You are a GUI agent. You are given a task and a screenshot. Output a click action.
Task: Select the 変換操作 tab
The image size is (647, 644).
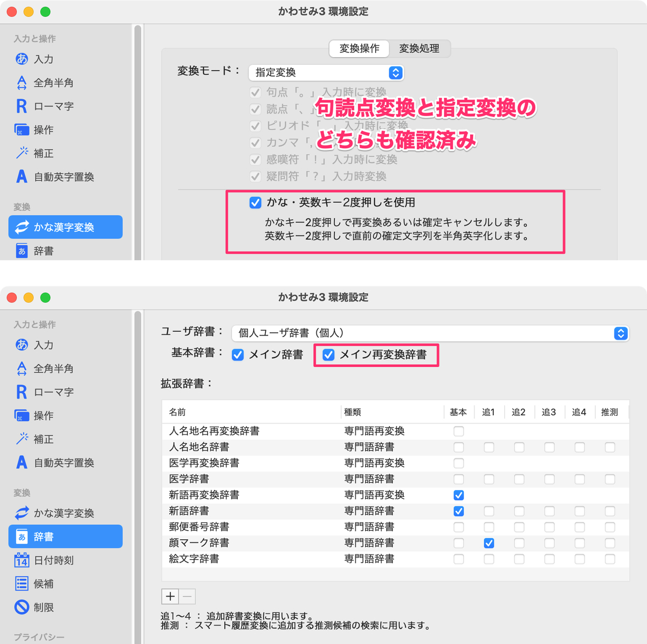(359, 49)
